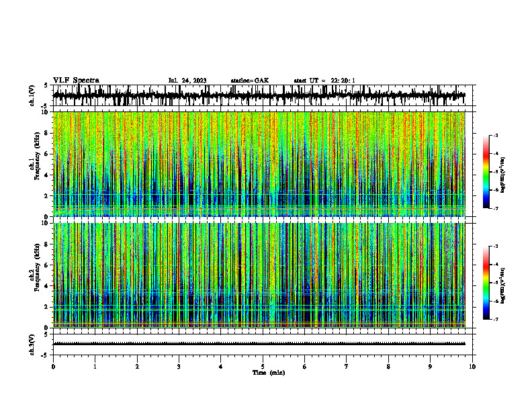The width and height of the screenshot is (532, 411).
Task: Click the "Time (min)" x-axis label
Action: tap(269, 373)
